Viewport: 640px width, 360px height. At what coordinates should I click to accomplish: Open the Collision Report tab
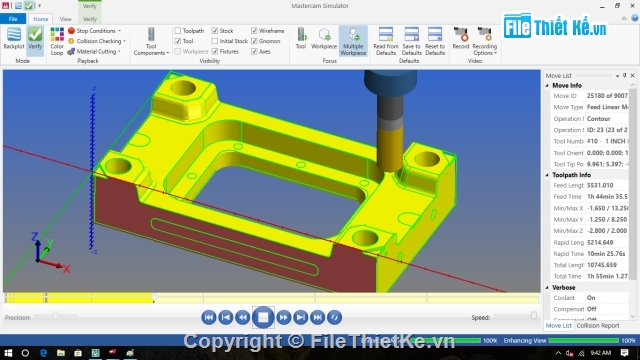(598, 326)
